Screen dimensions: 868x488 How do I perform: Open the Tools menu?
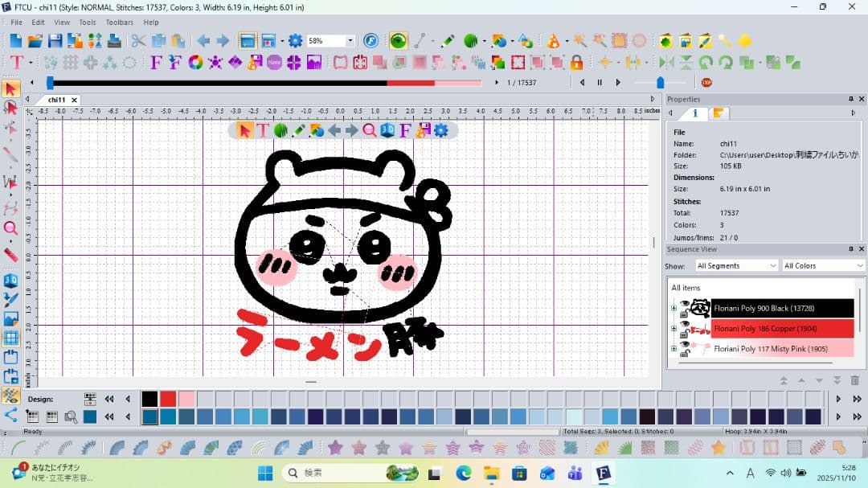87,23
